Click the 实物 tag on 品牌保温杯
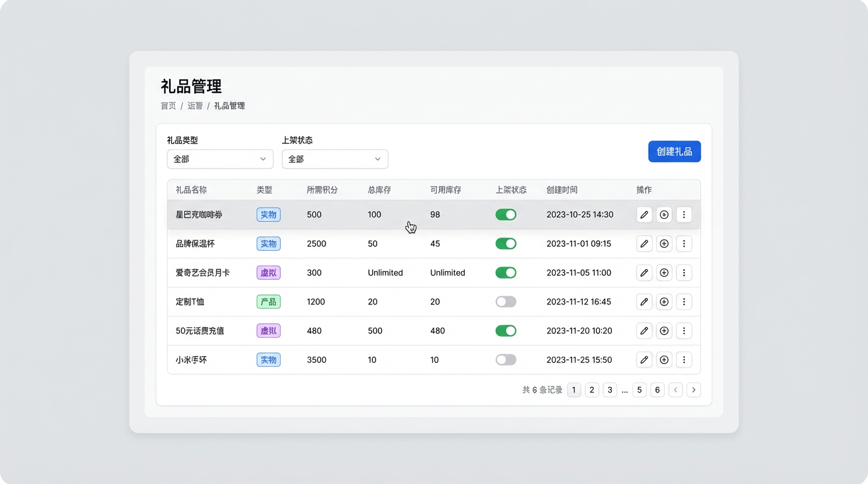The width and height of the screenshot is (868, 484). click(269, 244)
